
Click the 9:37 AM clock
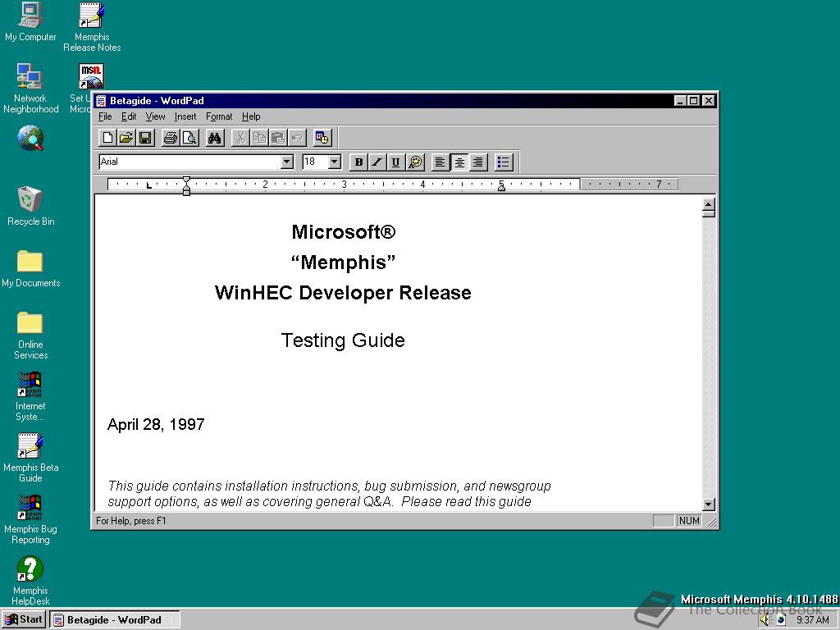812,620
